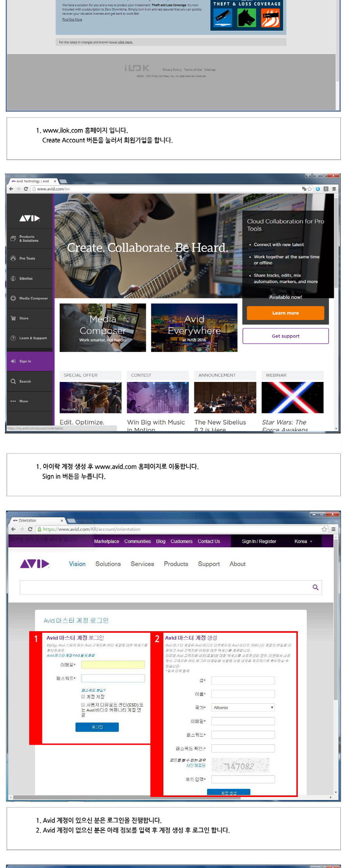Open the blue download extension icon

click(318, 189)
